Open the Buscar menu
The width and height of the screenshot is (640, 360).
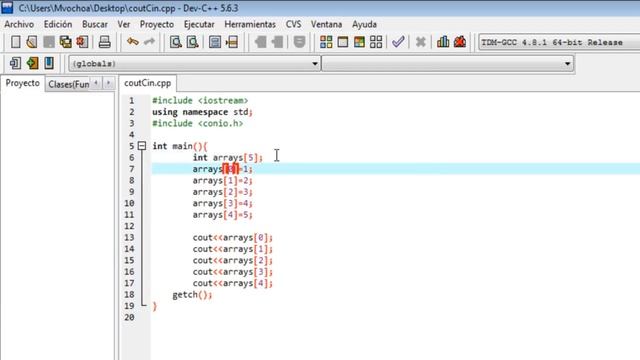point(95,24)
